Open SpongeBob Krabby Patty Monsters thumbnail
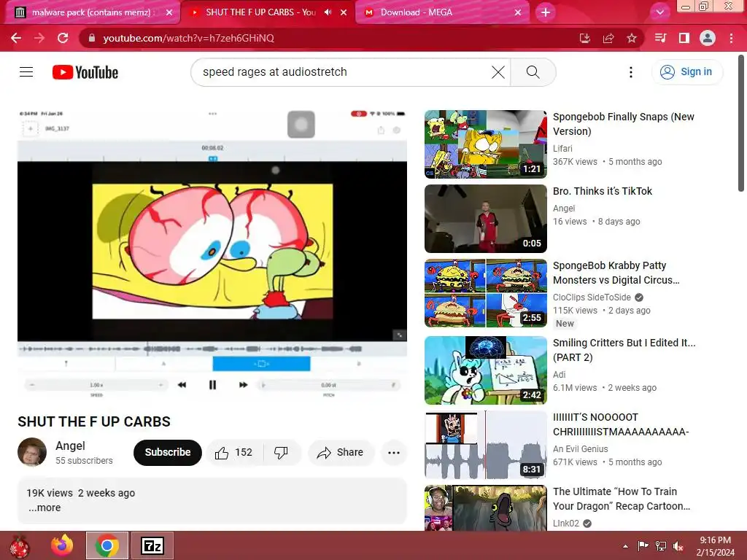Screen dimensions: 747x560 [485, 293]
